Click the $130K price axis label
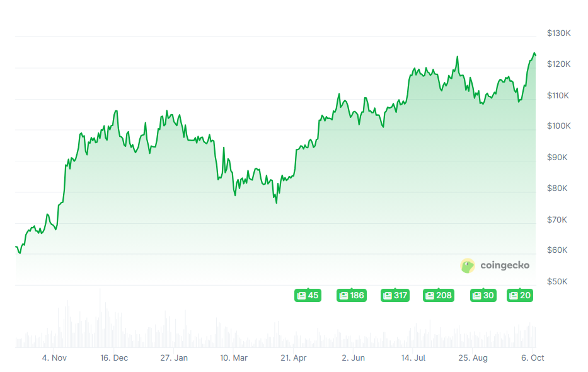588x372 pixels. (558, 33)
